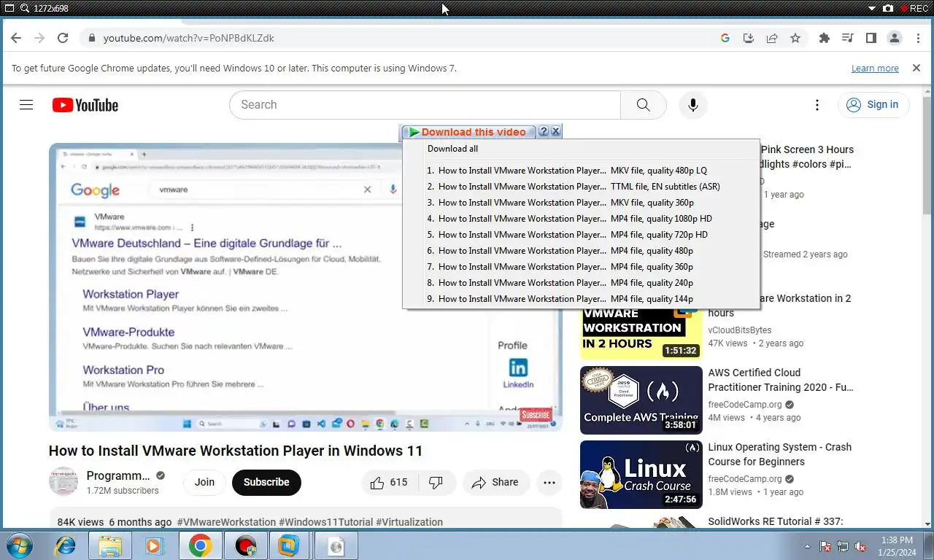Screen dimensions: 934x560
Task: Select the MP4 file quality 480p option
Action: (582, 251)
